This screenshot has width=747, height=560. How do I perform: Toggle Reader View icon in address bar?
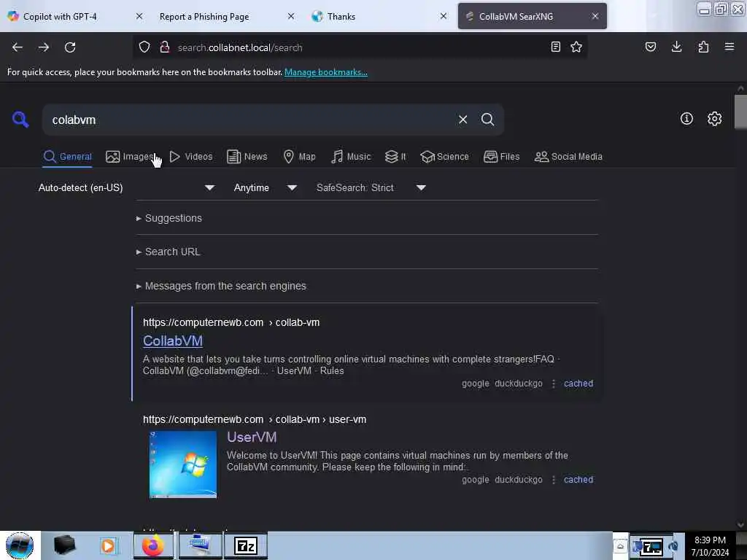pyautogui.click(x=555, y=47)
